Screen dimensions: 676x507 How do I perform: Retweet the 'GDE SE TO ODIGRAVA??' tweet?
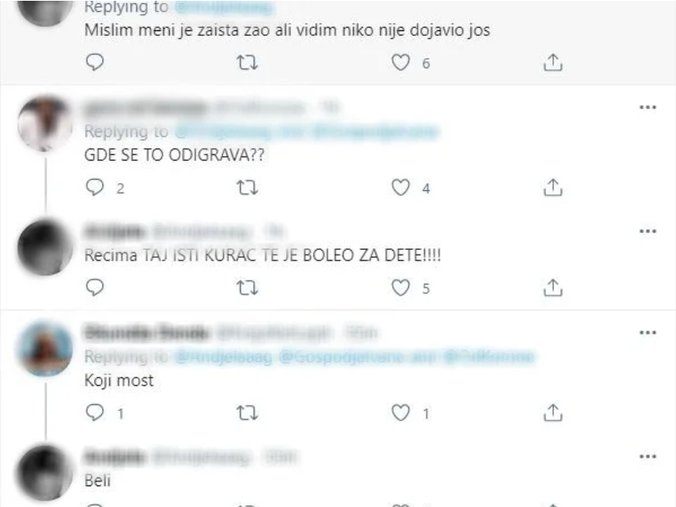pos(247,188)
